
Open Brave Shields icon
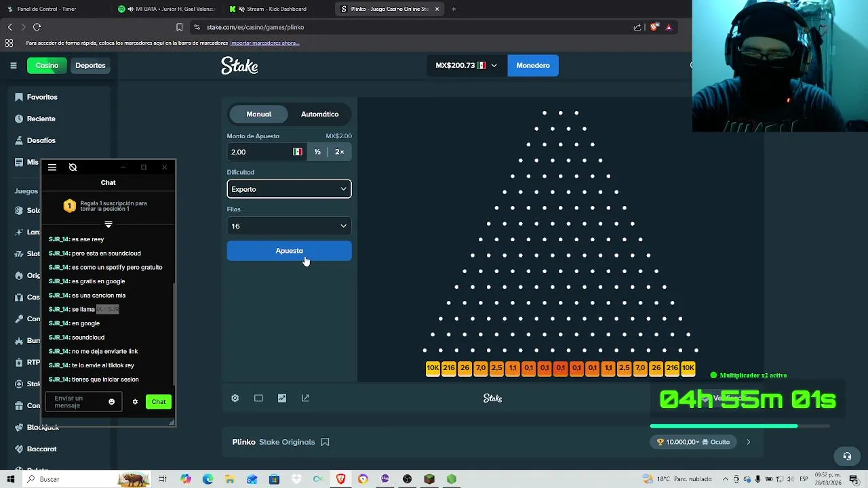(654, 27)
